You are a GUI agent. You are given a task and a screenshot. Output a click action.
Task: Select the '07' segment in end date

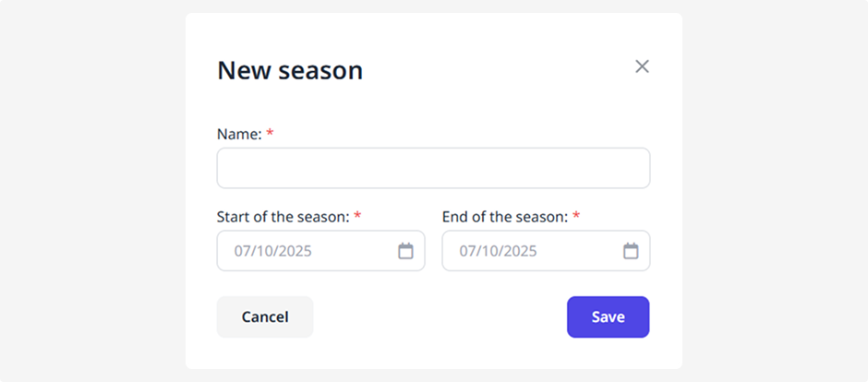click(x=468, y=251)
